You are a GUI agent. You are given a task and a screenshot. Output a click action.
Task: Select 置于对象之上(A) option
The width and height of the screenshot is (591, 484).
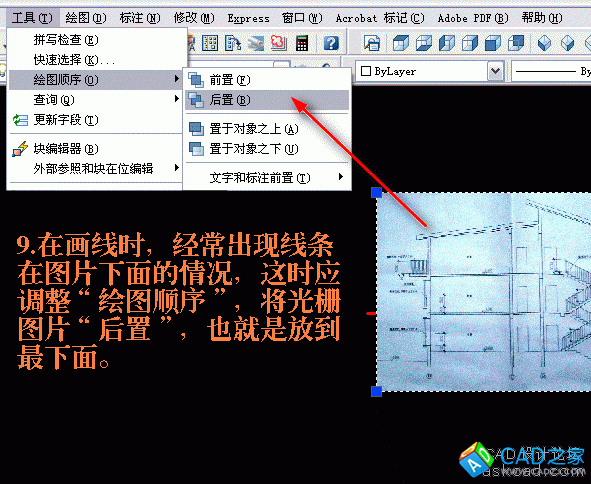pos(267,129)
